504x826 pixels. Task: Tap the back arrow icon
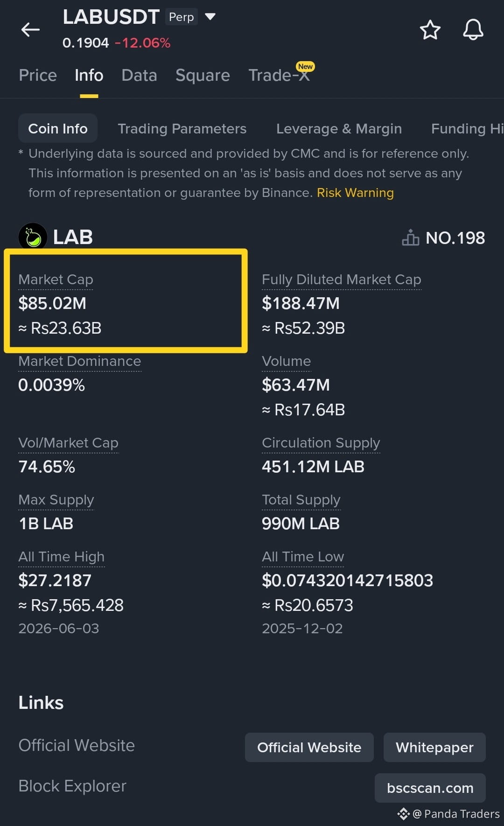[30, 30]
